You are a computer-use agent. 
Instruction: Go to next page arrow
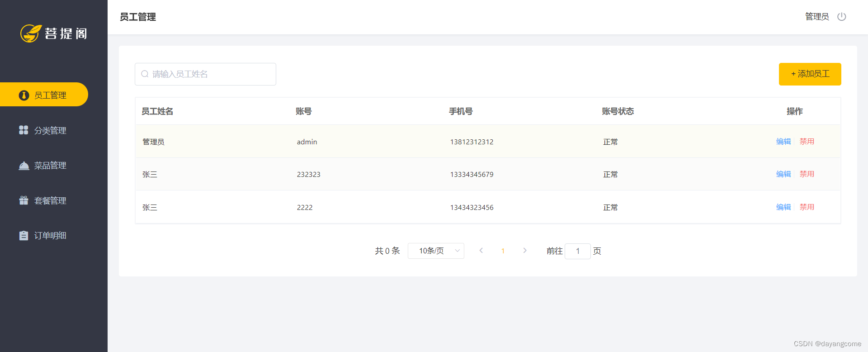pyautogui.click(x=524, y=251)
